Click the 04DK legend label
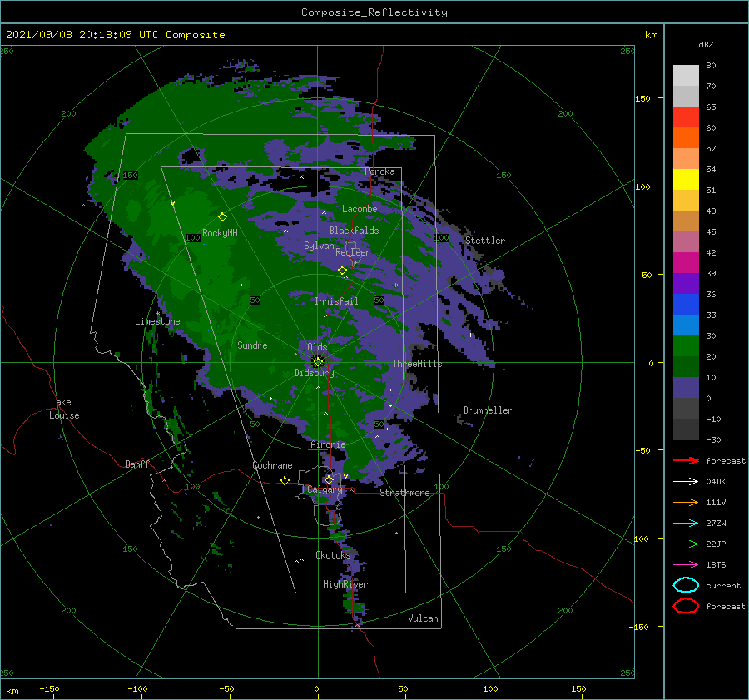Image resolution: width=749 pixels, height=700 pixels. coord(716,482)
